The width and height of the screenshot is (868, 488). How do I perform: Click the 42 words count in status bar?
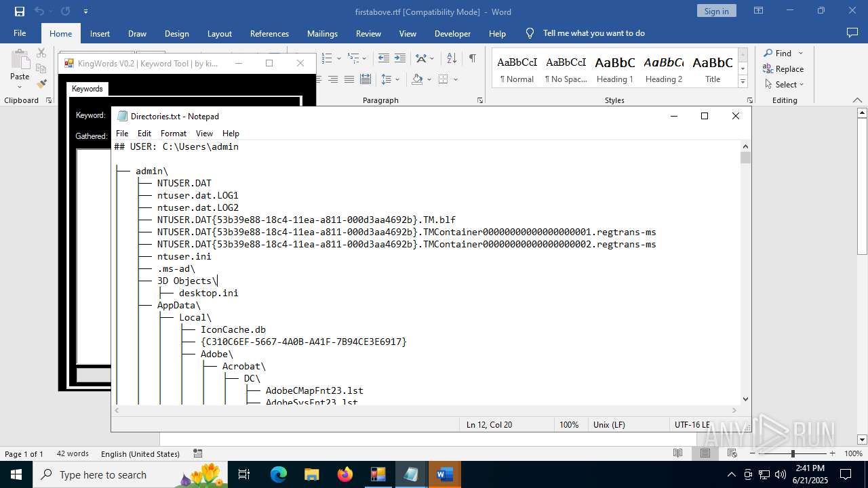pos(73,453)
